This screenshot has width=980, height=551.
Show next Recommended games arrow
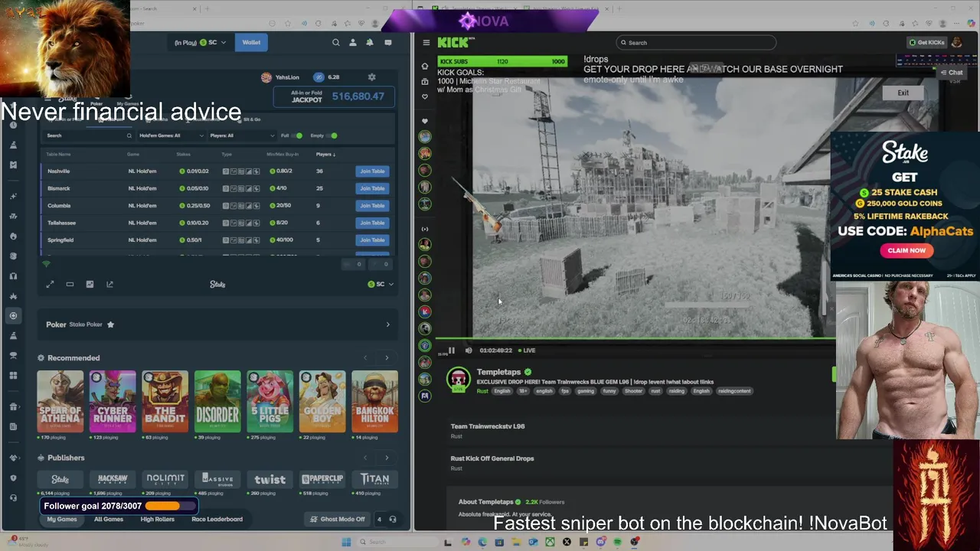coord(387,358)
